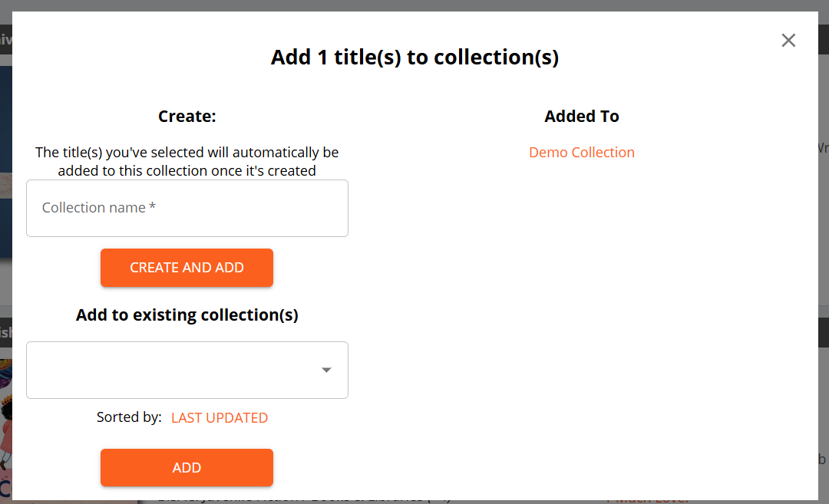Open the existing collections dropdown box
Image resolution: width=829 pixels, height=504 pixels.
click(x=177, y=370)
